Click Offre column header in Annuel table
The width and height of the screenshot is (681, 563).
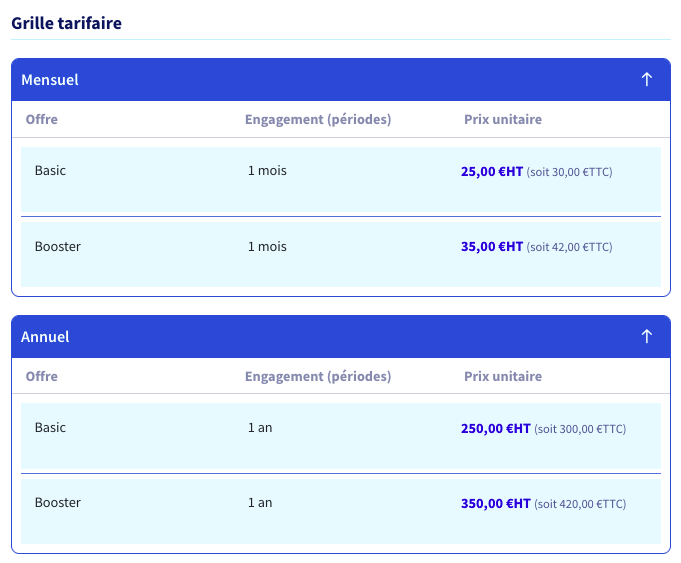pyautogui.click(x=42, y=376)
